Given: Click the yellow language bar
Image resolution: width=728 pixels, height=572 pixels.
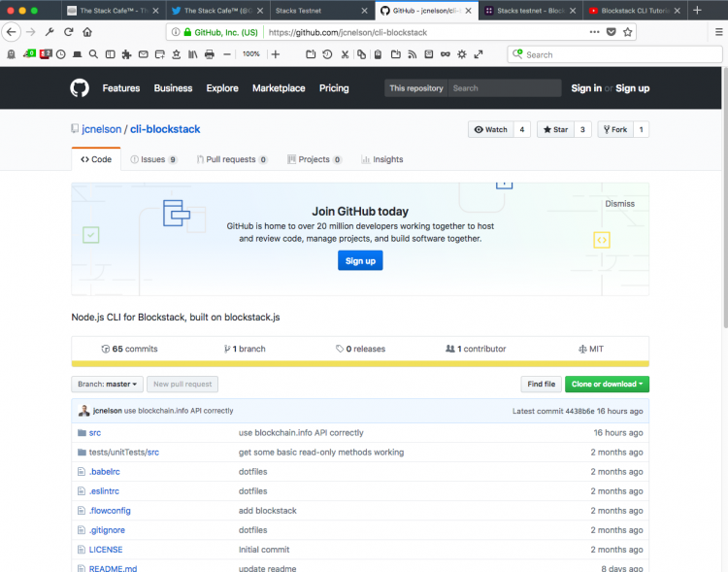Looking at the screenshot, I should 360,364.
